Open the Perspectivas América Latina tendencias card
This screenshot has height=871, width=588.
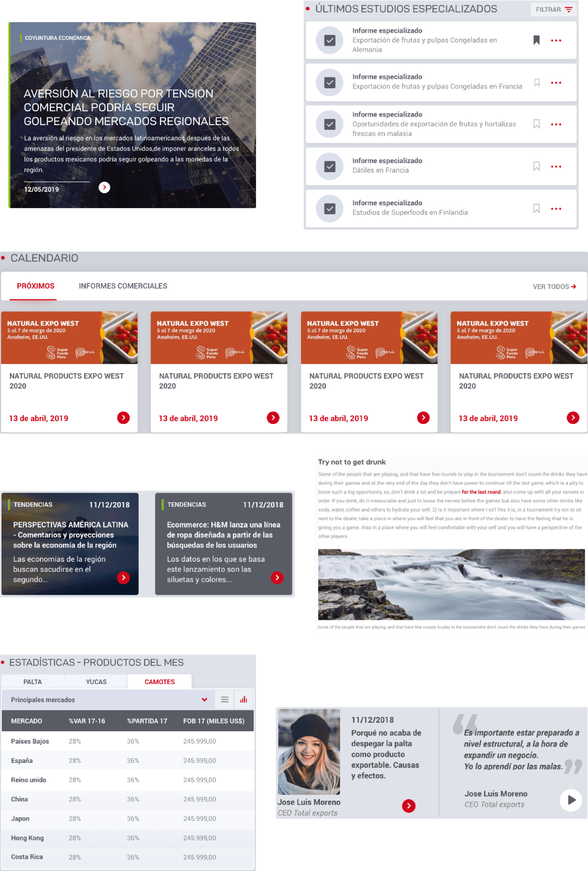click(x=70, y=544)
